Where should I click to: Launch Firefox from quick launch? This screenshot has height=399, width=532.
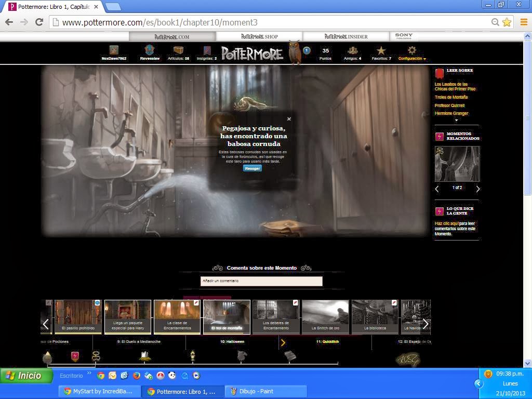pyautogui.click(x=137, y=376)
